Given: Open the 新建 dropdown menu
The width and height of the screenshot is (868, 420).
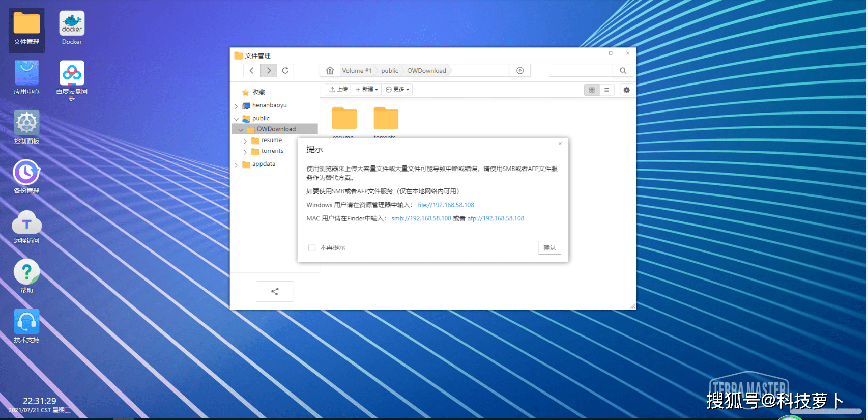Looking at the screenshot, I should point(367,90).
